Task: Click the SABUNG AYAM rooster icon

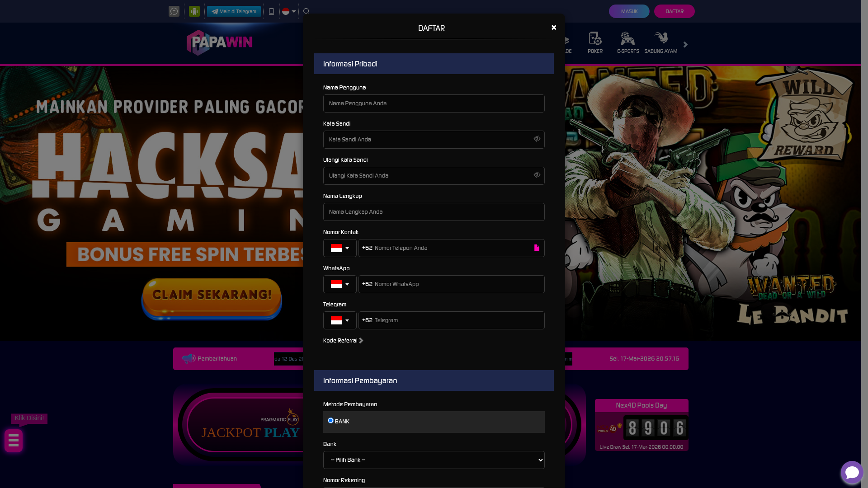Action: (x=661, y=38)
